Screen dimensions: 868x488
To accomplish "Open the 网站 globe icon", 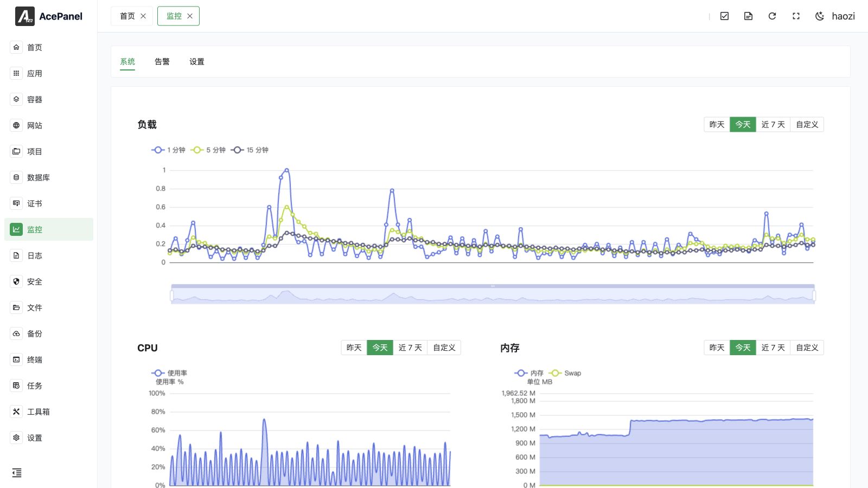I will (x=16, y=125).
